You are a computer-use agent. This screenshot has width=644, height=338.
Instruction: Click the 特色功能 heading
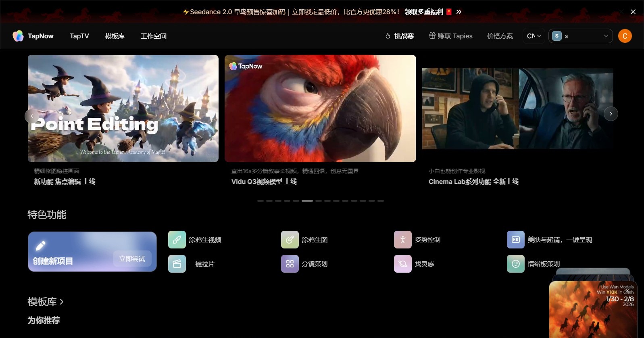[x=47, y=215]
